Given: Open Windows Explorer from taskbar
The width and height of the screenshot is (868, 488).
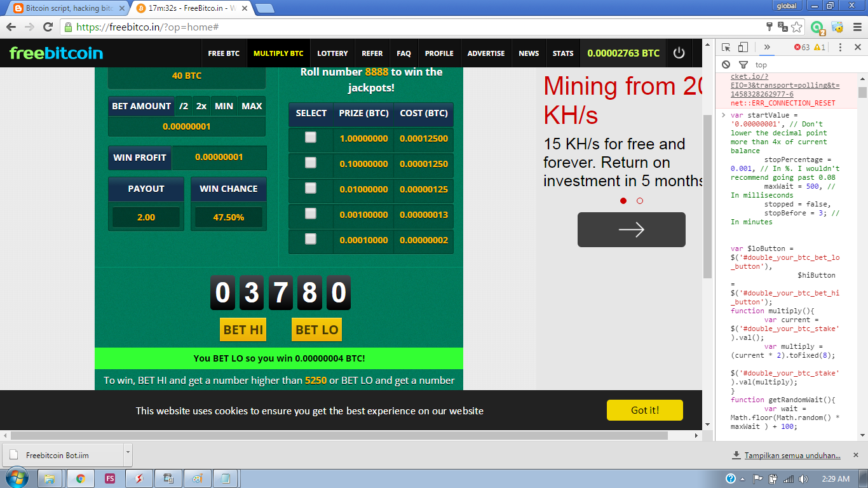Looking at the screenshot, I should tap(50, 478).
